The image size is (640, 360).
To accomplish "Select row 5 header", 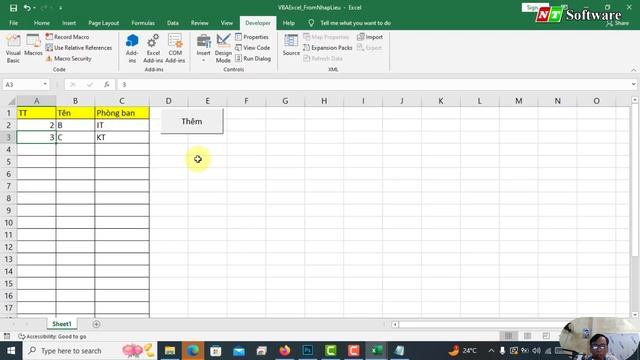I will tap(9, 162).
